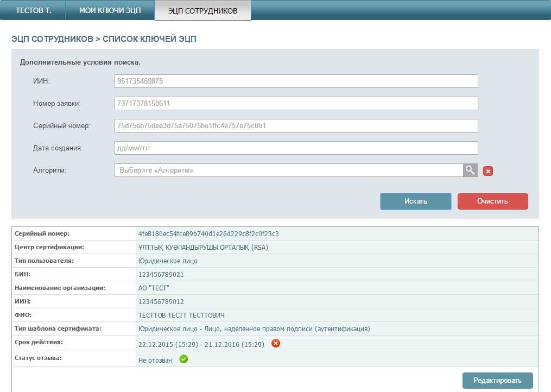The width and height of the screenshot is (551, 392).
Task: Focus the Дата создания date field
Action: click(x=296, y=148)
